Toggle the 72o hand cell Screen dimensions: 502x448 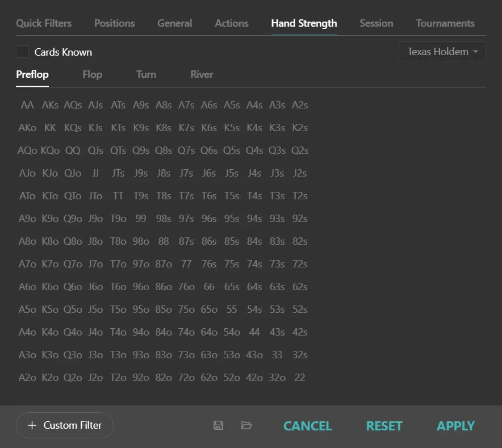pyautogui.click(x=186, y=378)
